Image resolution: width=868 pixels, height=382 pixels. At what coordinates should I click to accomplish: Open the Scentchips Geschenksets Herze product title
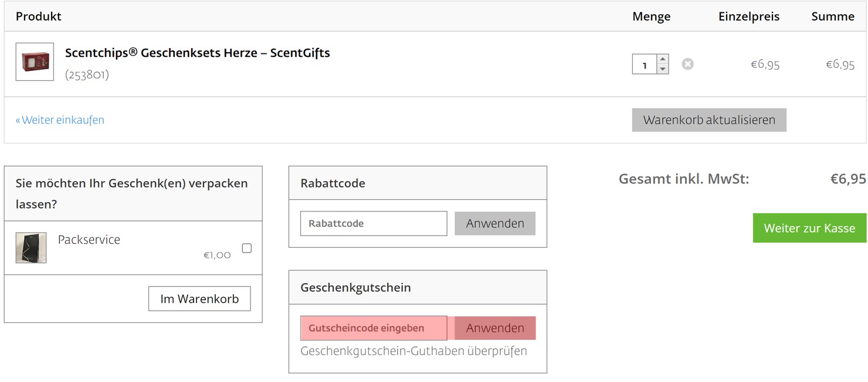point(198,53)
